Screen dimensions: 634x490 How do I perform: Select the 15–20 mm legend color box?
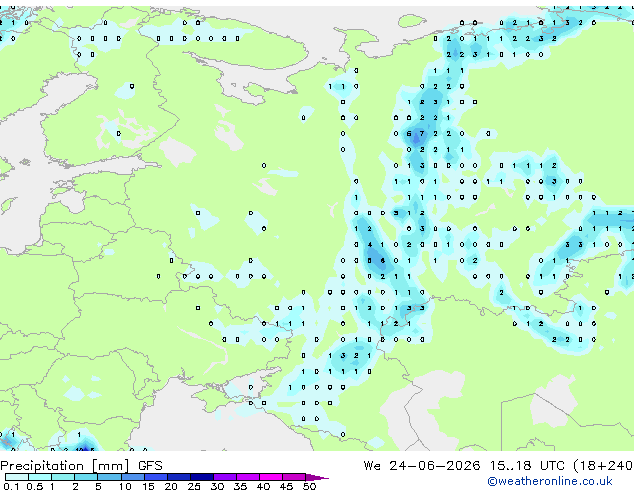coord(155,477)
